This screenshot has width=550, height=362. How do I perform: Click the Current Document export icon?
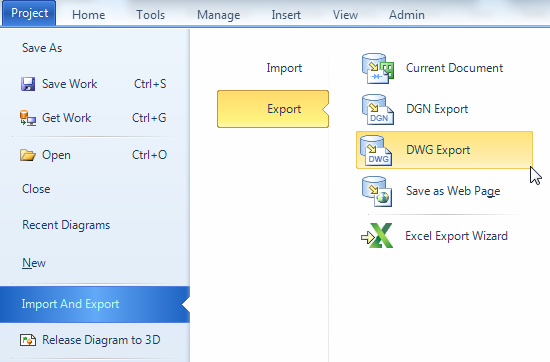(x=377, y=68)
